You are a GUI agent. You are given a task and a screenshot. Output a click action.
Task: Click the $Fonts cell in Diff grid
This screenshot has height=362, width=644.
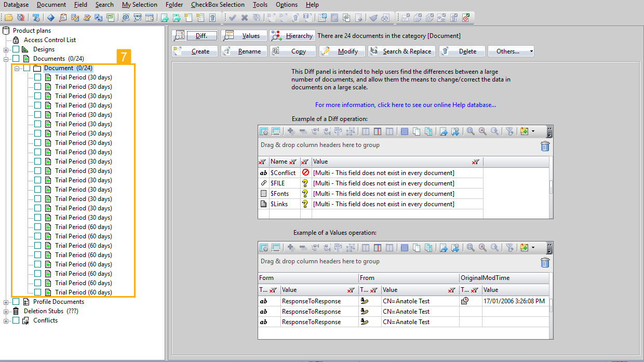pyautogui.click(x=285, y=194)
